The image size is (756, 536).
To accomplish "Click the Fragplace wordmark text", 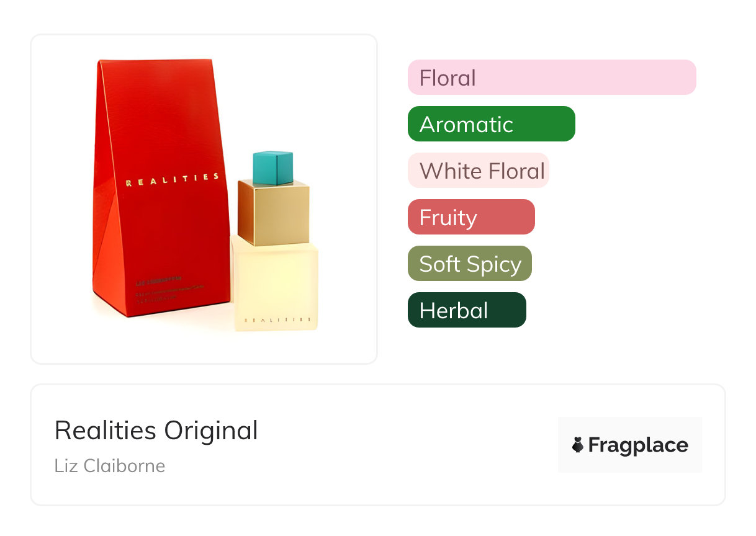I will click(638, 445).
